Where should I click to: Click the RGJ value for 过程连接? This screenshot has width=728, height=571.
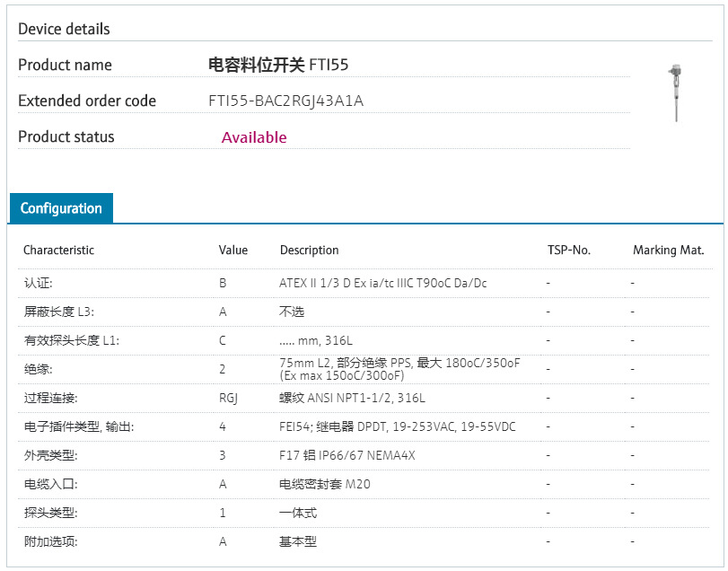coord(228,398)
